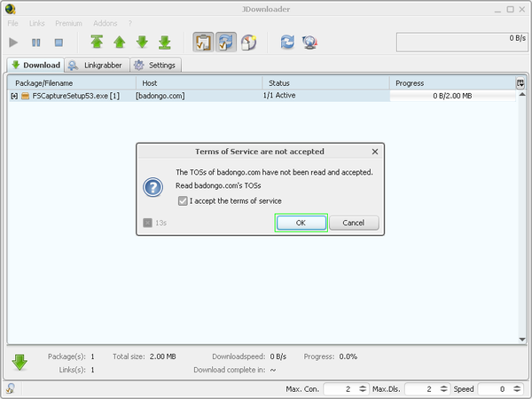This screenshot has height=399, width=532.
Task: Click Cancel in the TOS dialog
Action: (x=354, y=223)
